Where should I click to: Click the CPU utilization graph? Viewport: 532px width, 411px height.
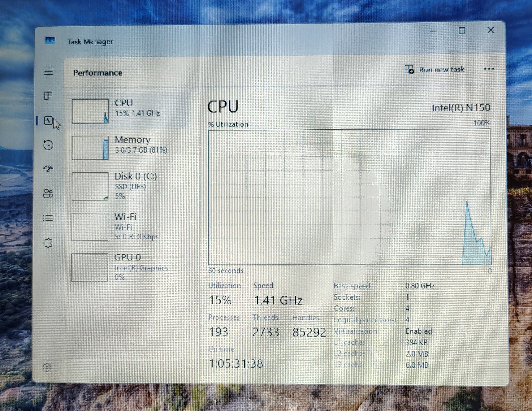click(x=350, y=197)
